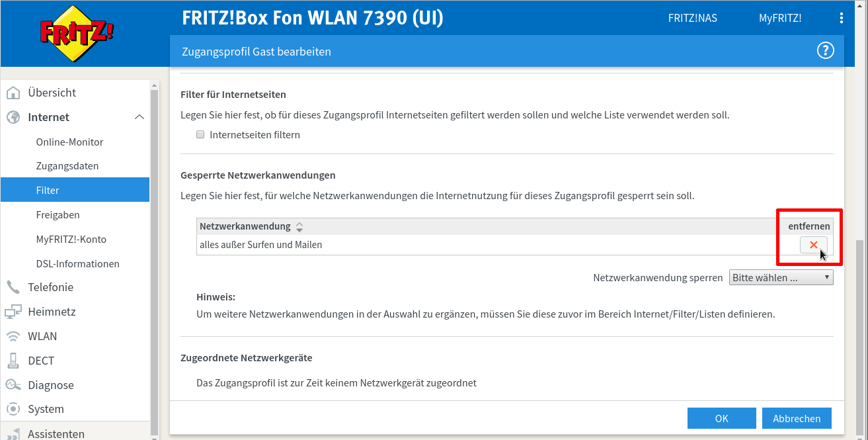Enable the Internetseiten filtern checkbox
Viewport: 868px width, 440px height.
coord(200,135)
